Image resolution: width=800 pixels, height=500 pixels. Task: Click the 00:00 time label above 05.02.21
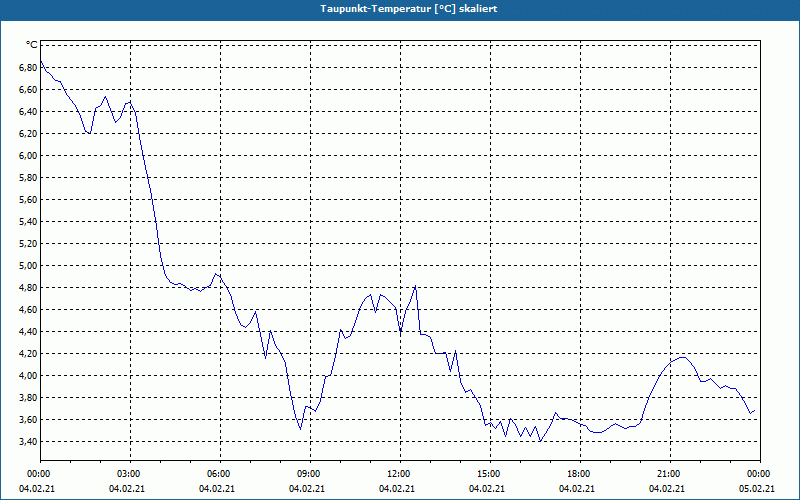(x=757, y=474)
